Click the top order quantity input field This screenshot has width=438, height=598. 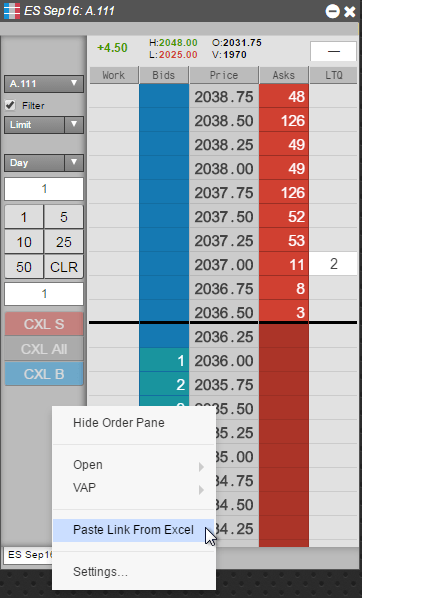(44, 189)
